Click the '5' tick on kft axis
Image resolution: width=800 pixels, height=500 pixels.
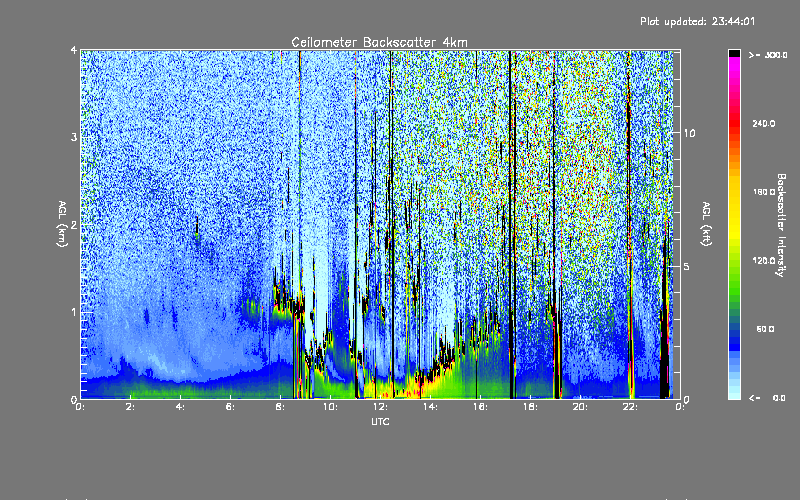point(687,266)
